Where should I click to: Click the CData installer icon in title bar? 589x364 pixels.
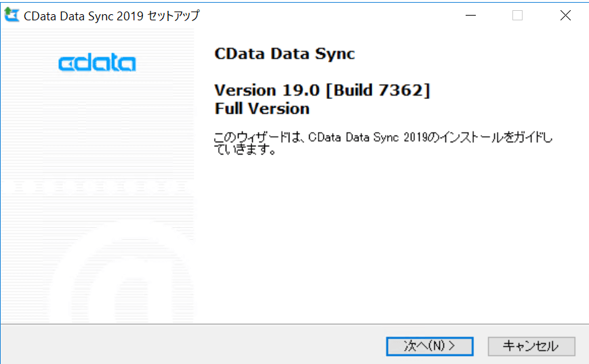12,16
